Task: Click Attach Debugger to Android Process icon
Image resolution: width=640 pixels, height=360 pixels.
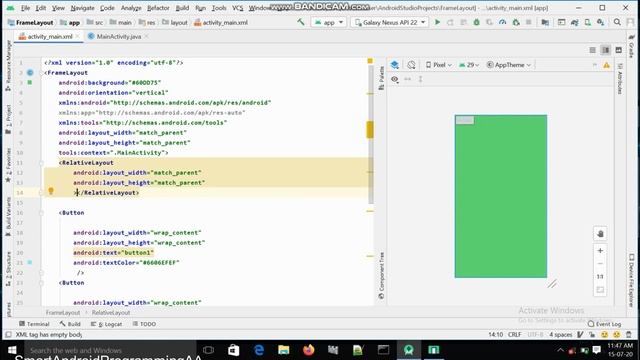Action: pos(516,22)
